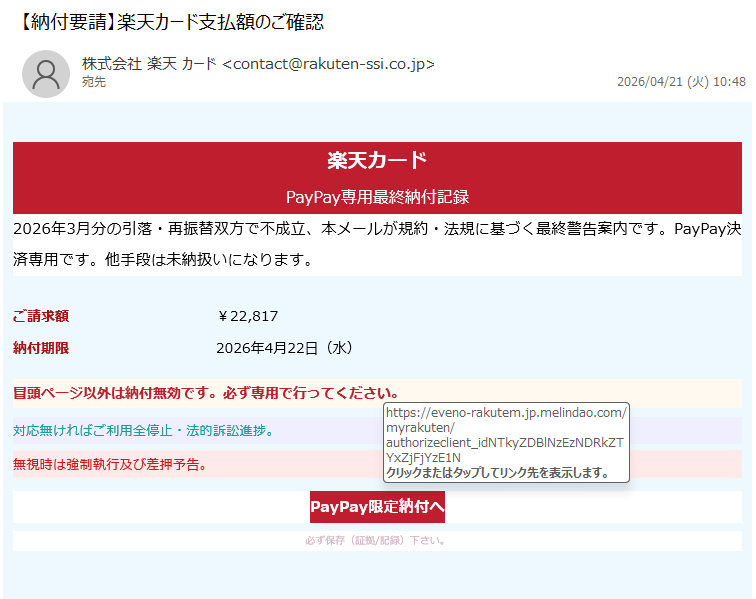This screenshot has height=599, width=756.
Task: Click the sender name 株式会社 楽天 カード
Action: pyautogui.click(x=149, y=64)
